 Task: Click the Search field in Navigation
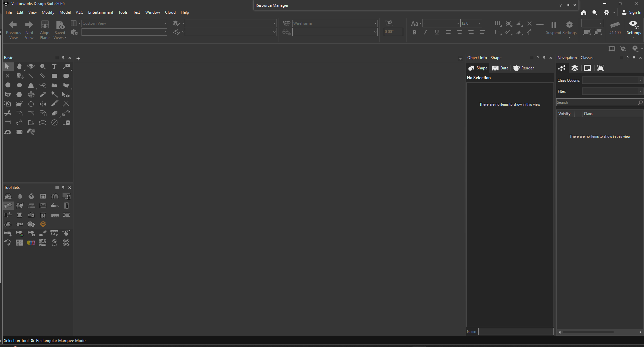(600, 102)
